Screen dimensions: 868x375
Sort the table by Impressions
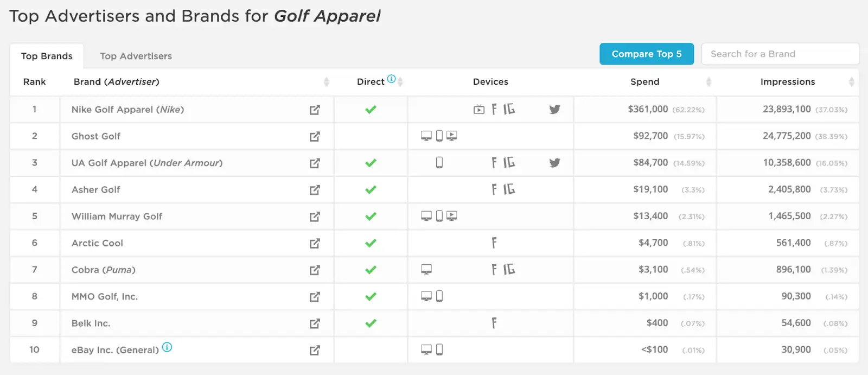(x=852, y=81)
